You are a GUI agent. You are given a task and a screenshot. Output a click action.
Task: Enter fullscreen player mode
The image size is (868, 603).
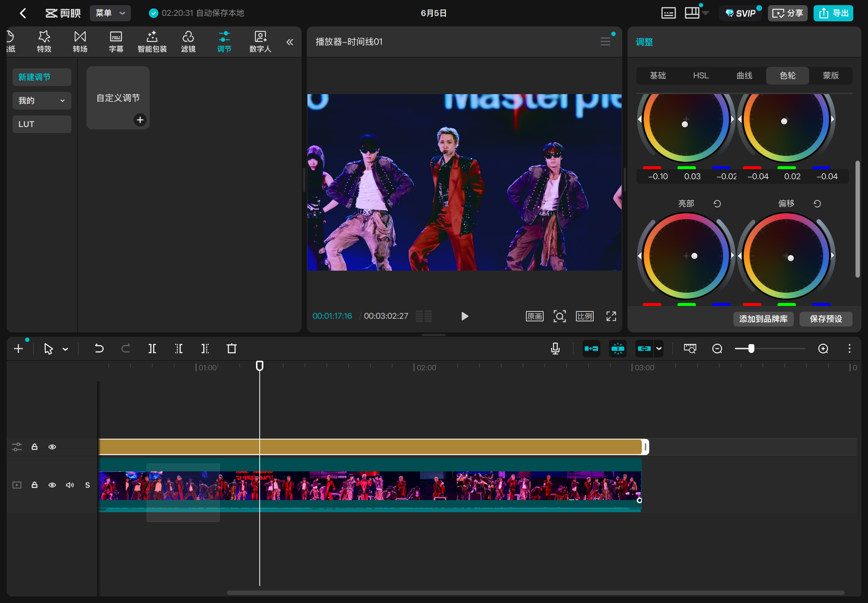point(611,316)
